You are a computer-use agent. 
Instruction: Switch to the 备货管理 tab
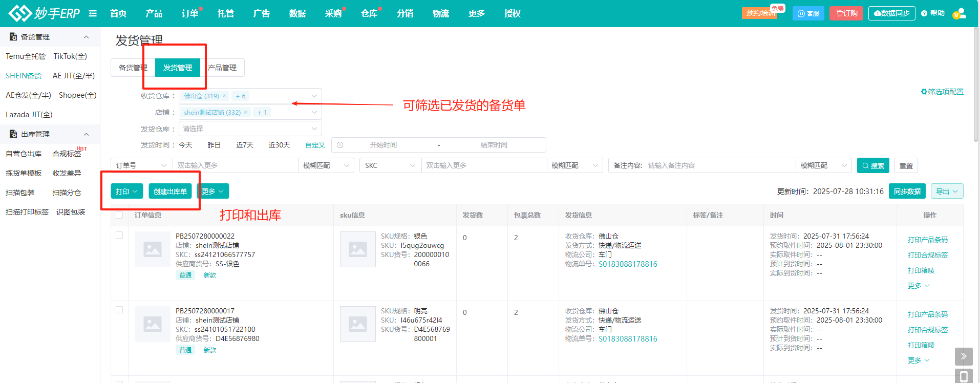[133, 68]
